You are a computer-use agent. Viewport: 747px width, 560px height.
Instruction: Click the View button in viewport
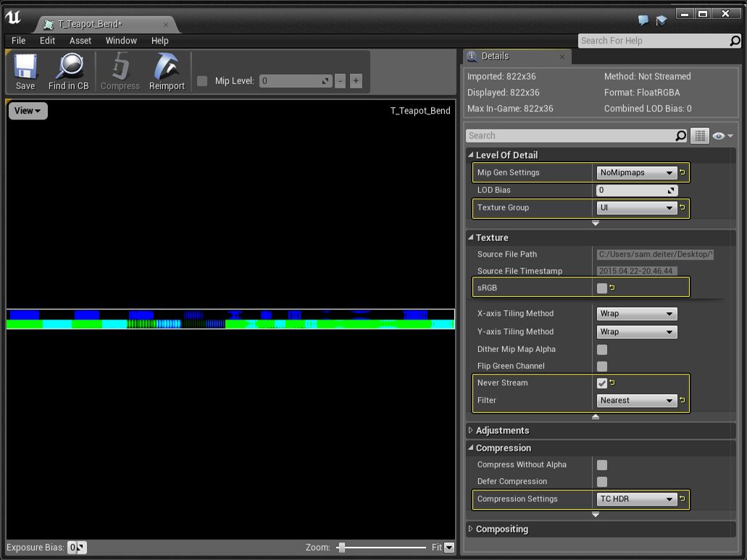(28, 111)
